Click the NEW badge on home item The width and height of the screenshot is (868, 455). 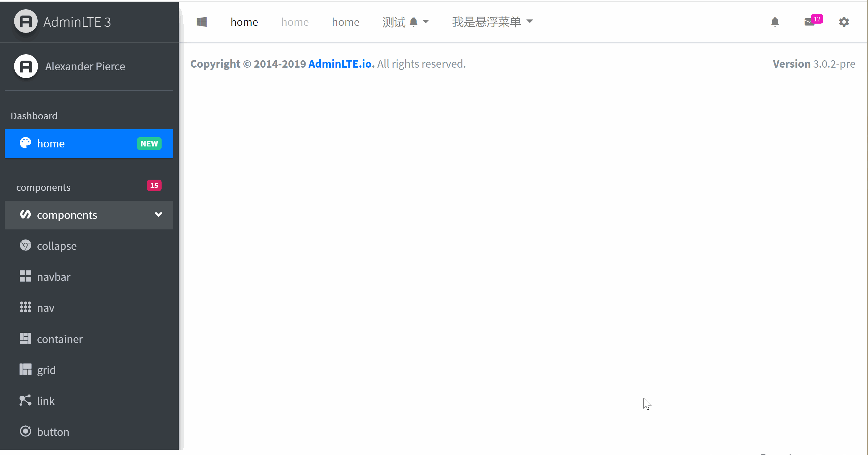(149, 144)
